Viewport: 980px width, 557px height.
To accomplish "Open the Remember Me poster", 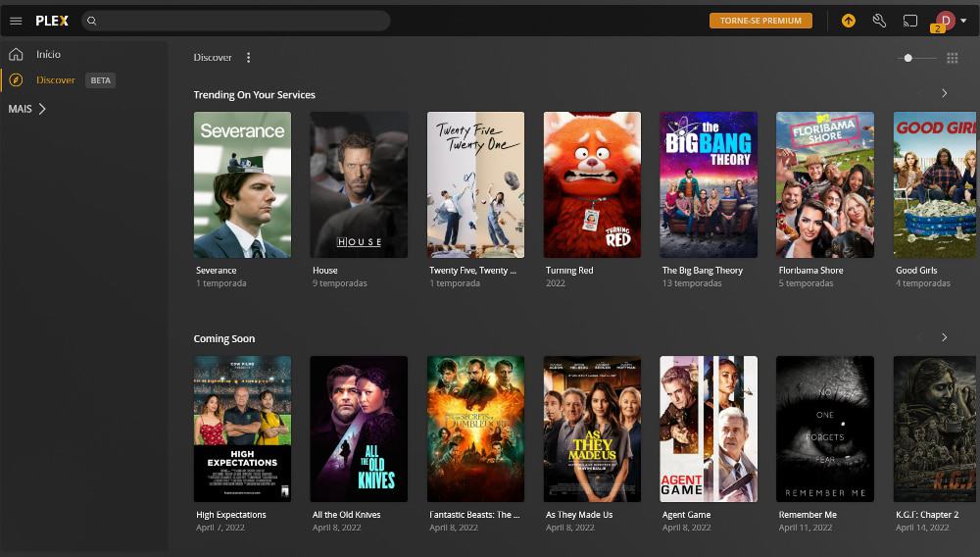I will point(825,429).
